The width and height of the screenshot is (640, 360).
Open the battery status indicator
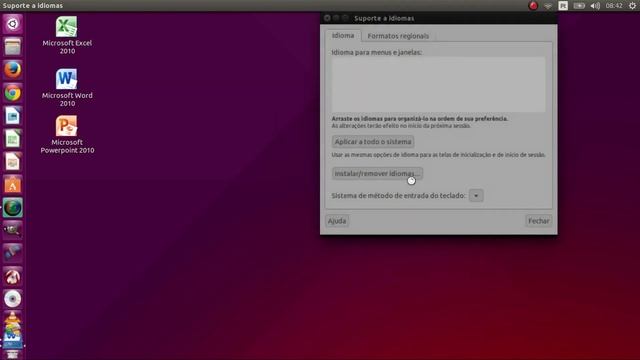pyautogui.click(x=579, y=6)
